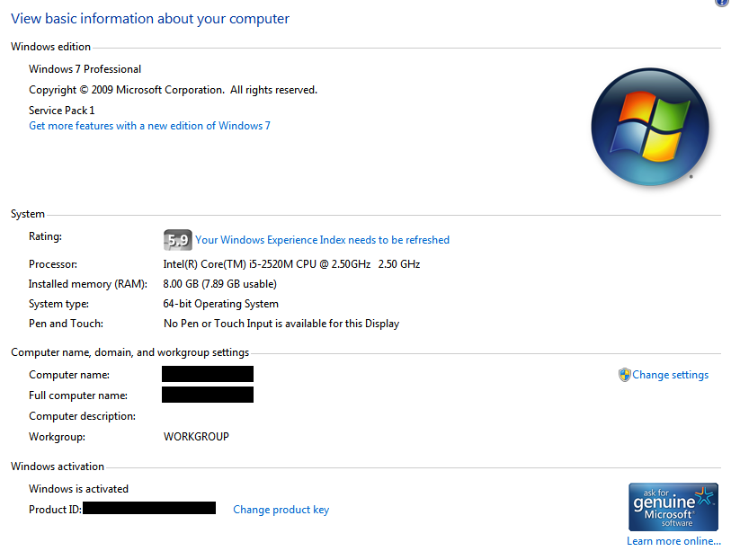731x560 pixels.
Task: Click the 'Pen and Touch:' label
Action: [x=66, y=324]
